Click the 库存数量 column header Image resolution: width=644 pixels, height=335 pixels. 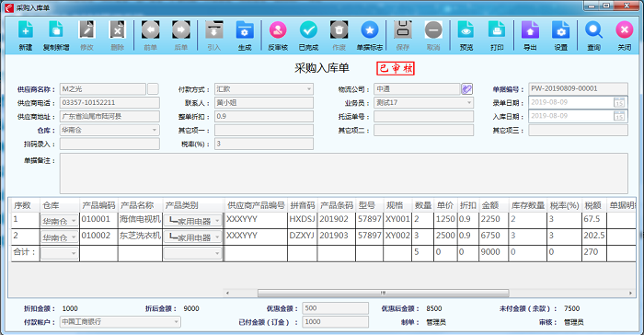528,205
